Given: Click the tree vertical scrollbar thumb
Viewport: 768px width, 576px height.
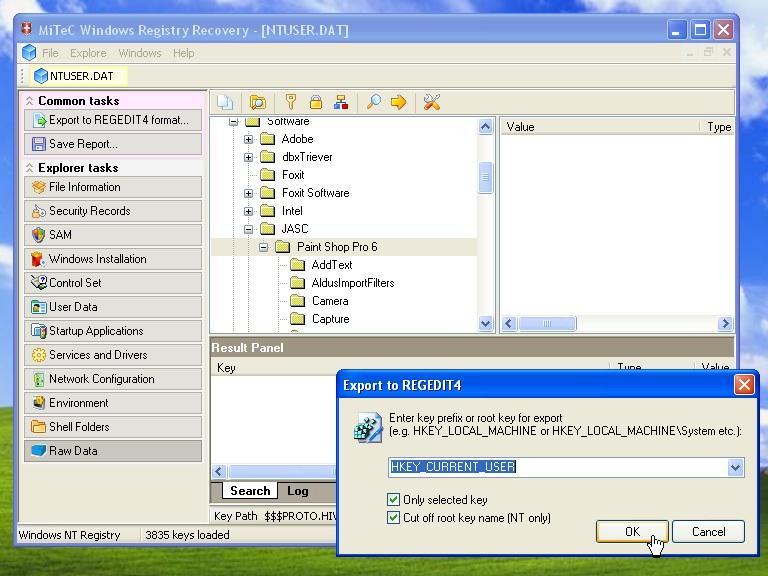Looking at the screenshot, I should click(x=485, y=177).
